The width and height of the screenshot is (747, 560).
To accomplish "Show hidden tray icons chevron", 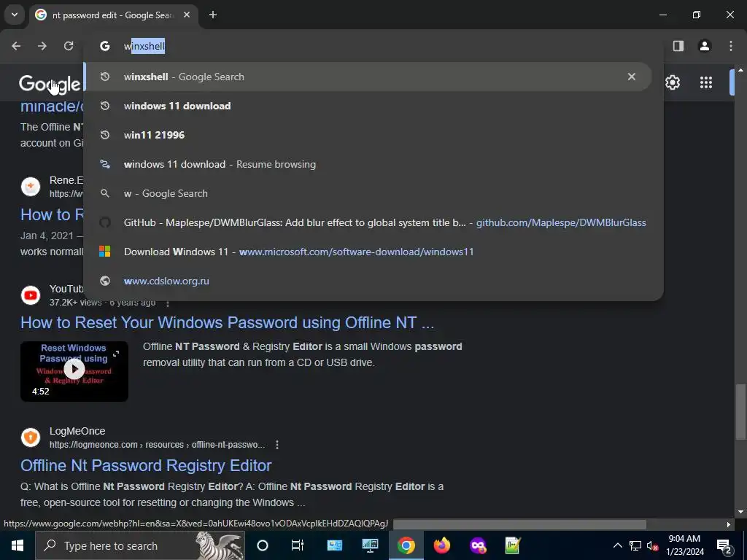I will click(617, 545).
